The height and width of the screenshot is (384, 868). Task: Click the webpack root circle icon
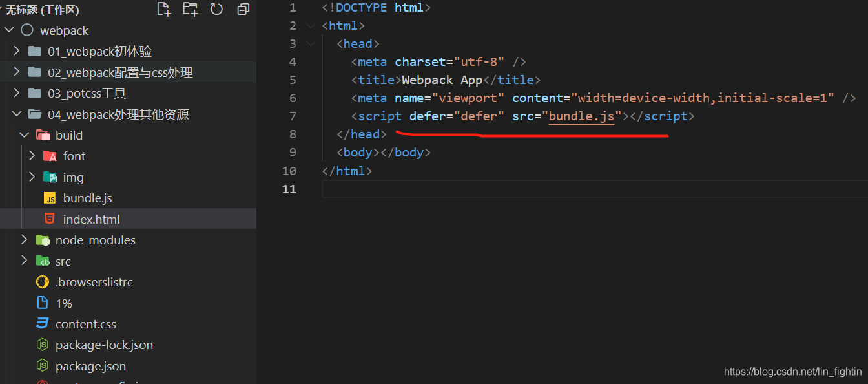pyautogui.click(x=26, y=30)
